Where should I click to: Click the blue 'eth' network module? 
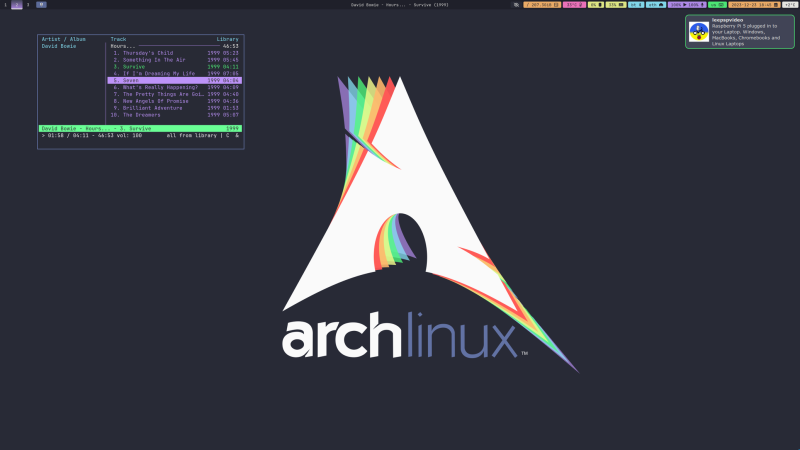(656, 5)
